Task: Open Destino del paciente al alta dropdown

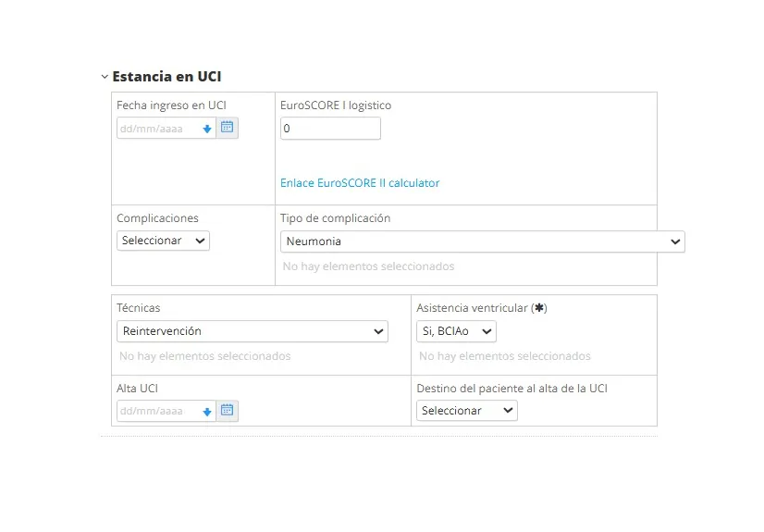Action: [x=467, y=411]
